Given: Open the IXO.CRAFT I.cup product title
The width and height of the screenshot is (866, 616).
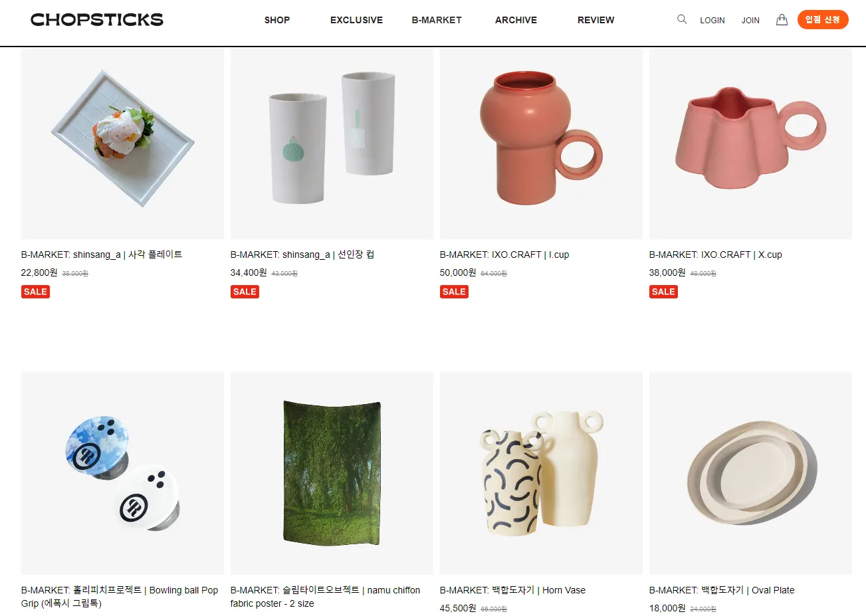Looking at the screenshot, I should [x=504, y=255].
